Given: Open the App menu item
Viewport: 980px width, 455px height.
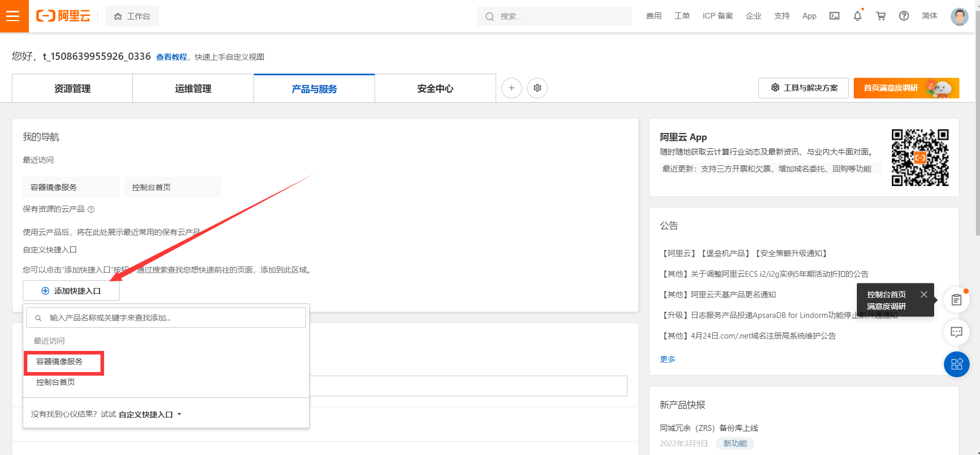Looking at the screenshot, I should click(809, 16).
